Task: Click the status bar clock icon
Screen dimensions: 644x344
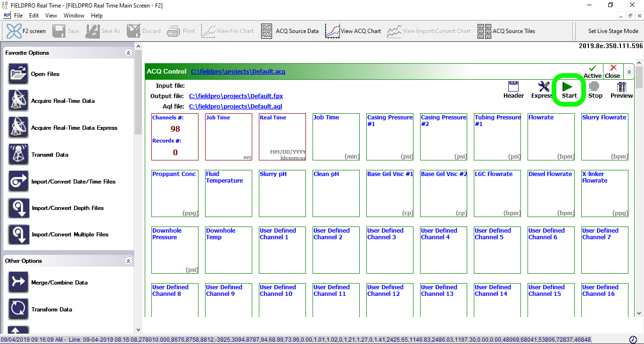Action: coord(633,340)
